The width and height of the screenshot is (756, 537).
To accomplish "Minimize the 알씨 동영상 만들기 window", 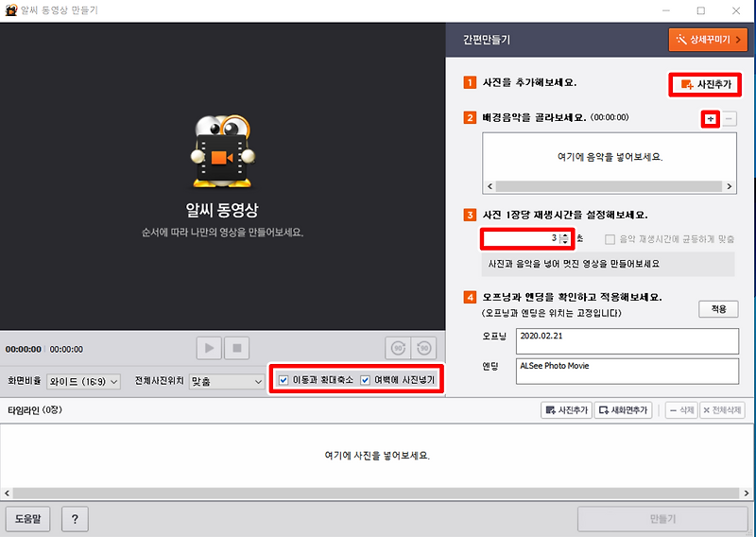I will point(666,10).
